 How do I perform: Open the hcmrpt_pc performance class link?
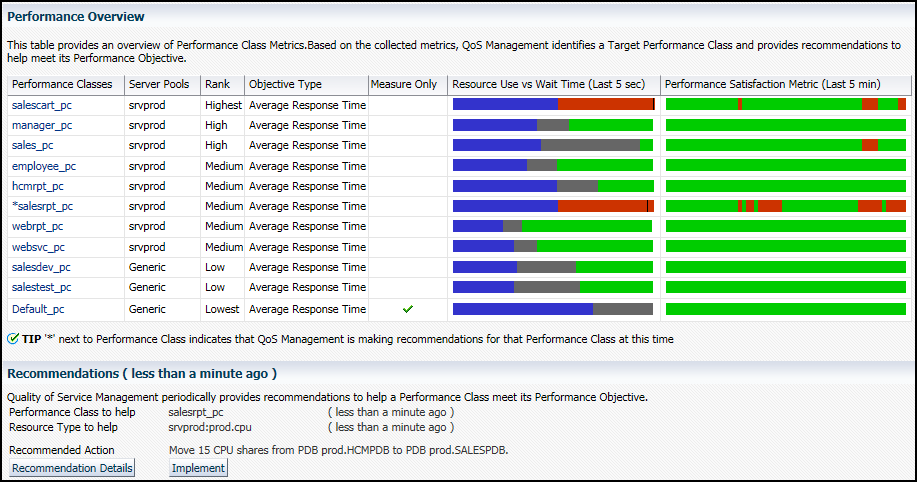38,186
